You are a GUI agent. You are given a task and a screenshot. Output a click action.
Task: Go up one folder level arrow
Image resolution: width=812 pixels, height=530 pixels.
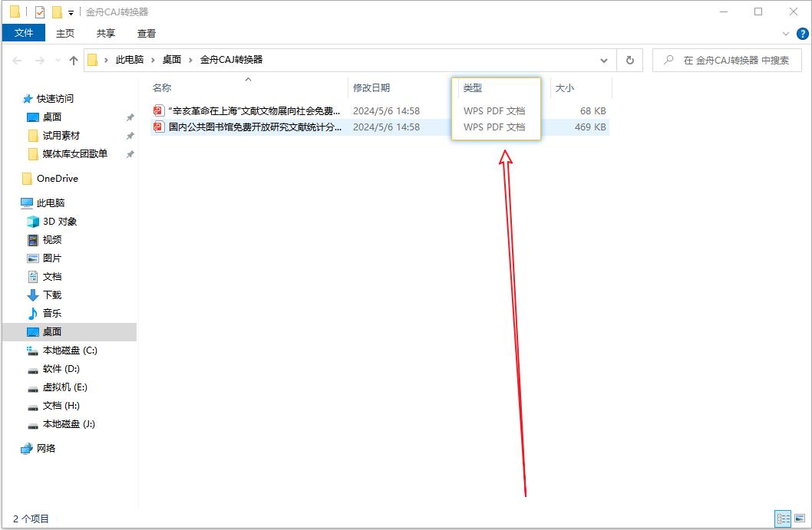click(74, 60)
